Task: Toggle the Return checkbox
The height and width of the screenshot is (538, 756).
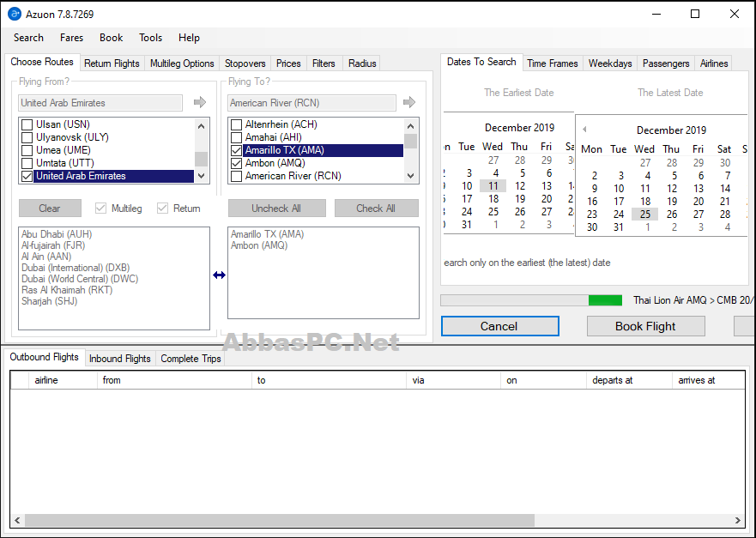Action: [162, 209]
